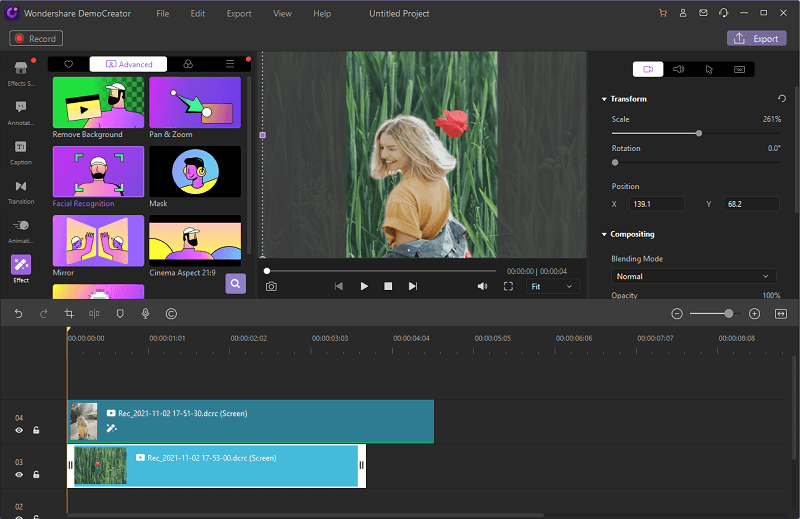Open the Edit menu
The height and width of the screenshot is (519, 800).
click(197, 14)
